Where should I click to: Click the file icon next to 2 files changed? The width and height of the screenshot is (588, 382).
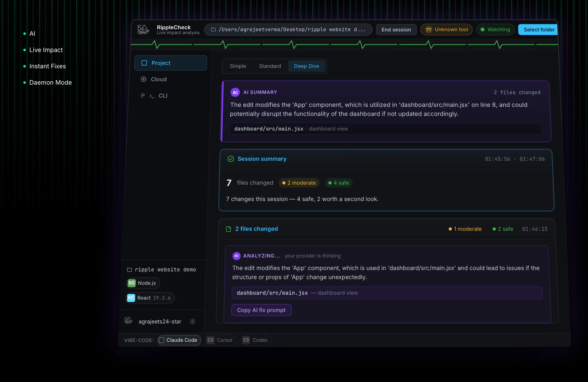pyautogui.click(x=229, y=229)
